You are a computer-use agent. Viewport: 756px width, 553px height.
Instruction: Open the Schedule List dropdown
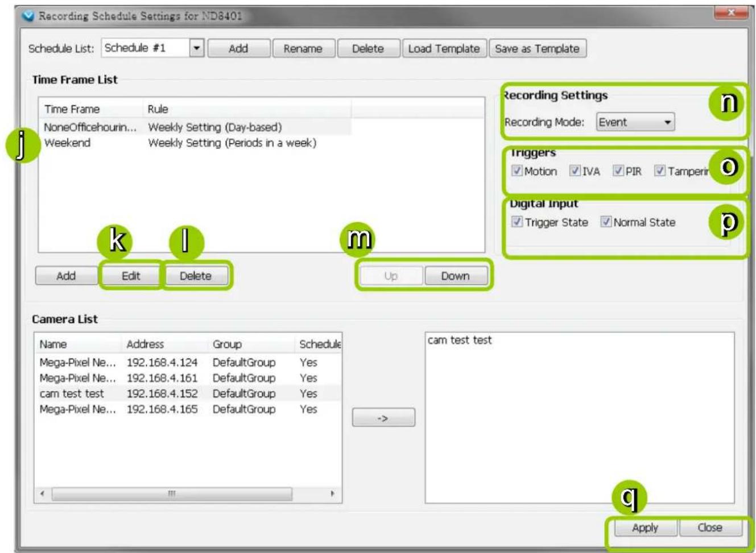(x=196, y=48)
